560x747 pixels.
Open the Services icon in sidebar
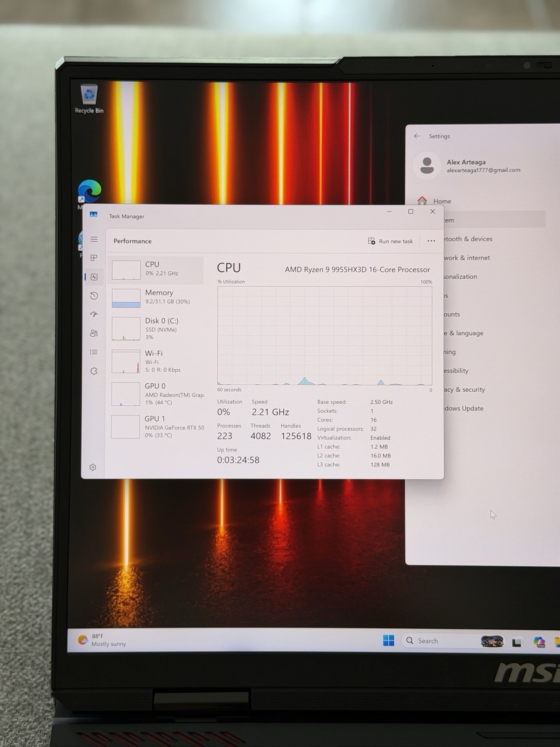(94, 371)
